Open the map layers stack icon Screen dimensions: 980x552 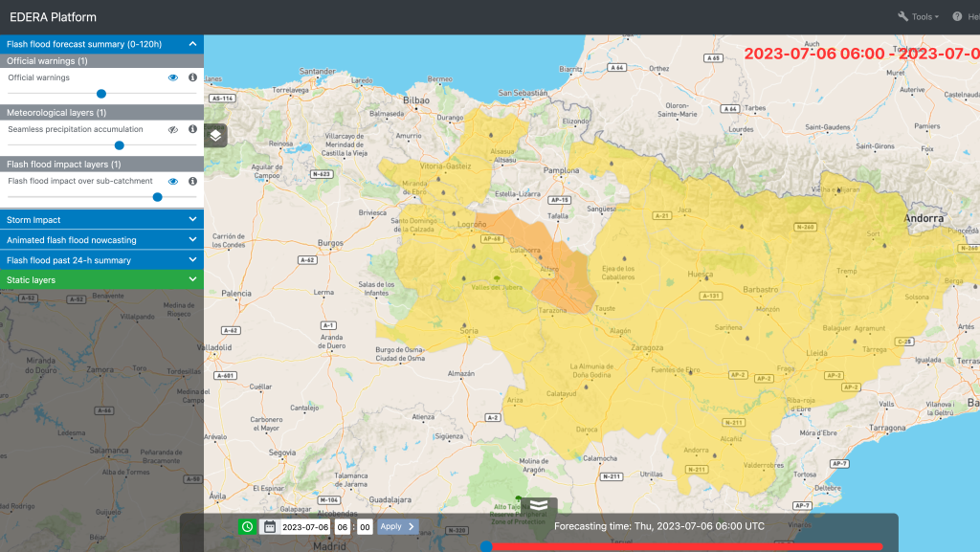click(215, 135)
